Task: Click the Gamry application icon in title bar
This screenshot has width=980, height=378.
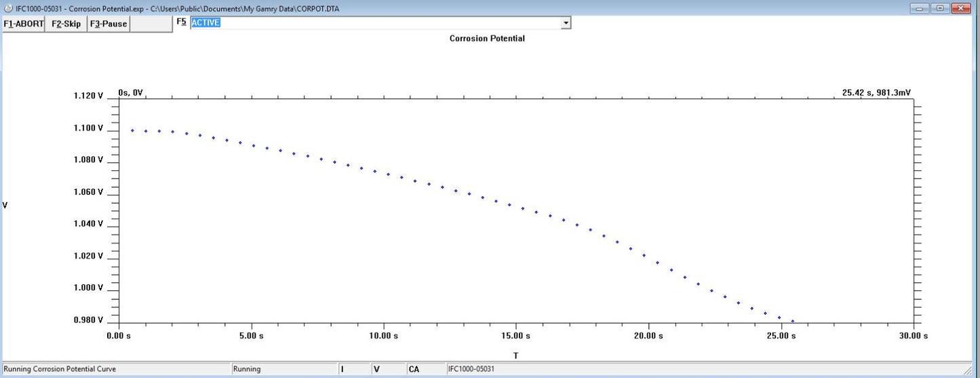Action: [x=8, y=7]
